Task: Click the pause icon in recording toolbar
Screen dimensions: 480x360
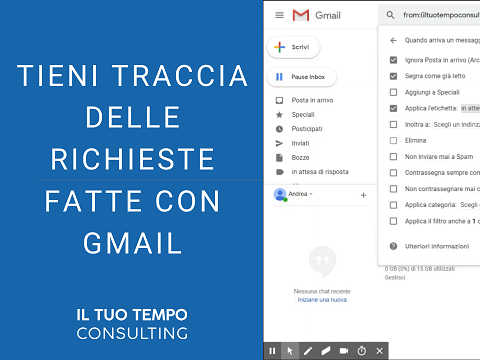Action: click(x=272, y=351)
